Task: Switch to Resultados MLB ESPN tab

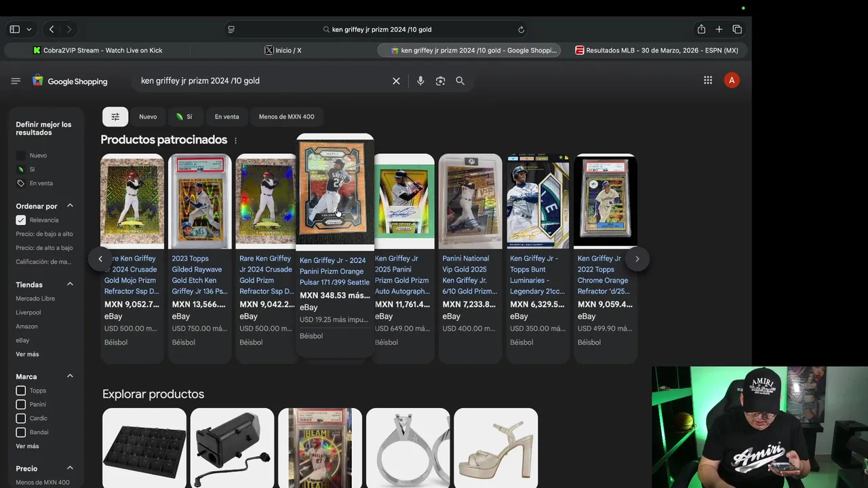Action: click(656, 50)
